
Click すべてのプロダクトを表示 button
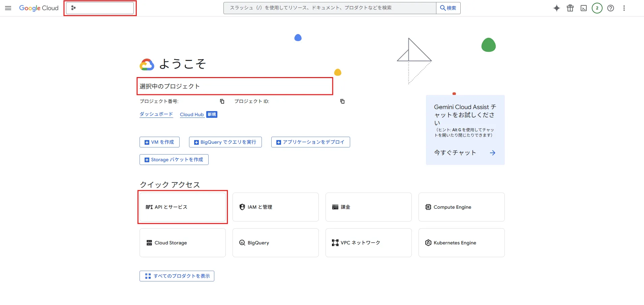click(x=177, y=276)
